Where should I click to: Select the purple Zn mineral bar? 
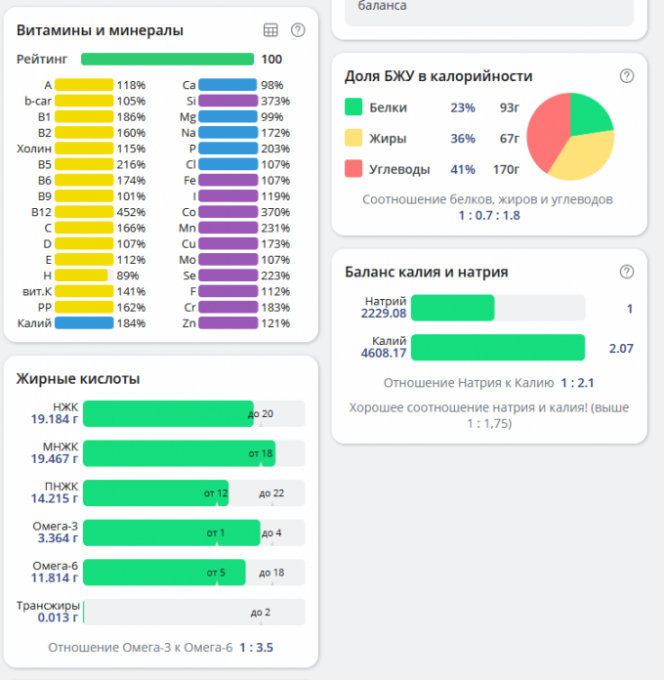pos(229,323)
